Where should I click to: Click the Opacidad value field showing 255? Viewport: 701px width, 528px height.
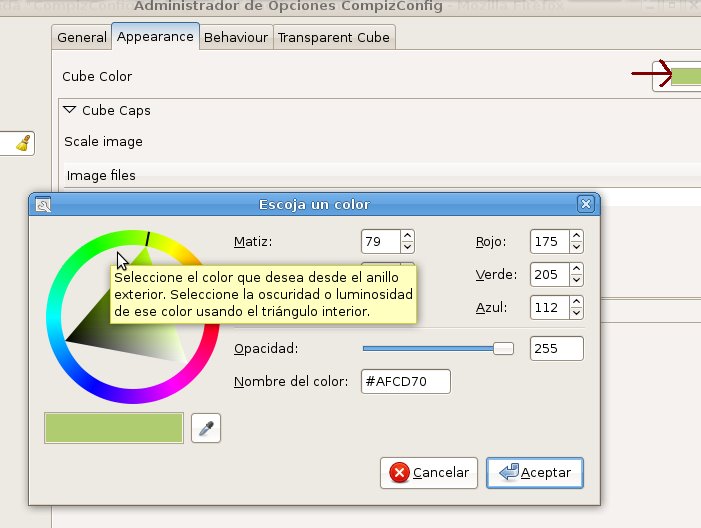coord(557,348)
